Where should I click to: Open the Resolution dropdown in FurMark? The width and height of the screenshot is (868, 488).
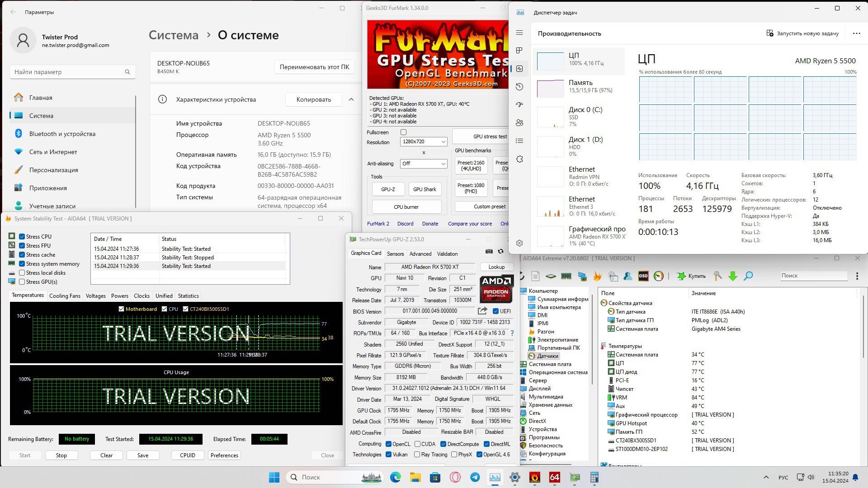(424, 141)
